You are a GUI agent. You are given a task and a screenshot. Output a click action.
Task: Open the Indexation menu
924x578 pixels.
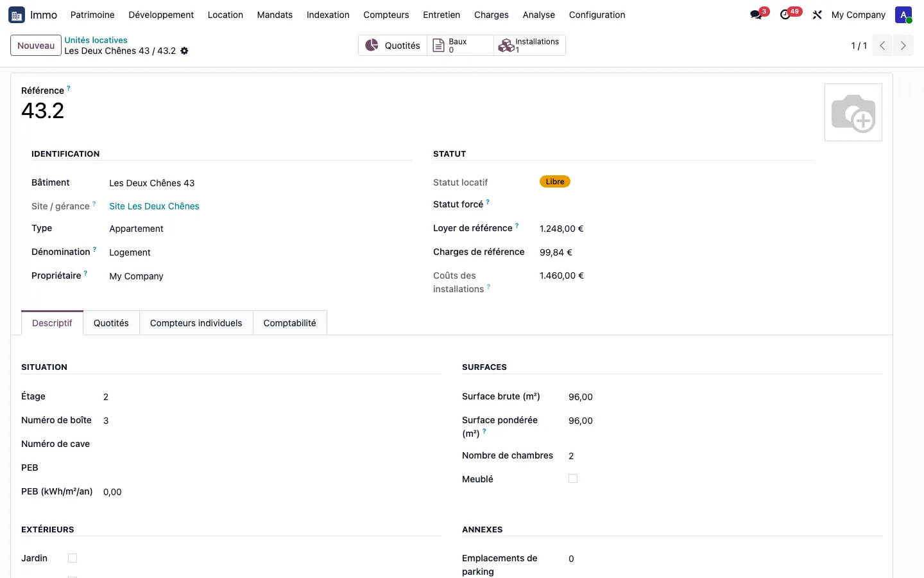328,15
